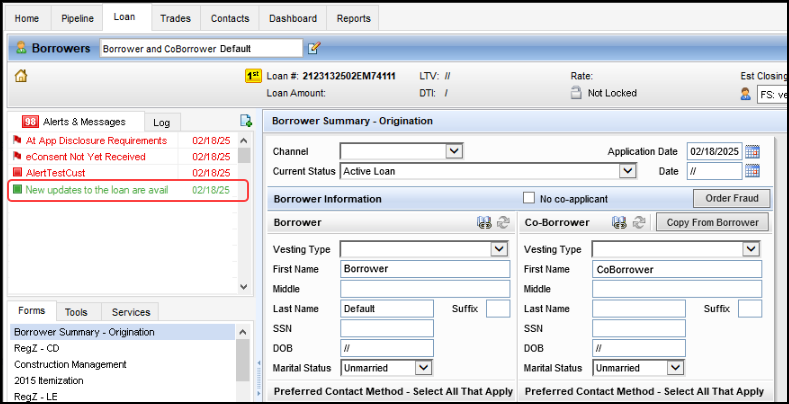This screenshot has height=404, width=789.
Task: Click the Not Locked rate lock icon
Action: pyautogui.click(x=576, y=93)
